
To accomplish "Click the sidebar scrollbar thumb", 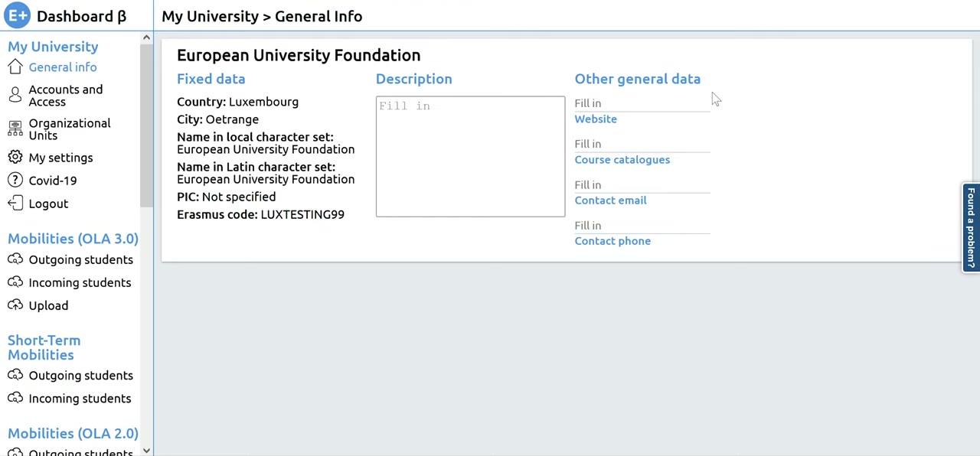I will click(146, 125).
